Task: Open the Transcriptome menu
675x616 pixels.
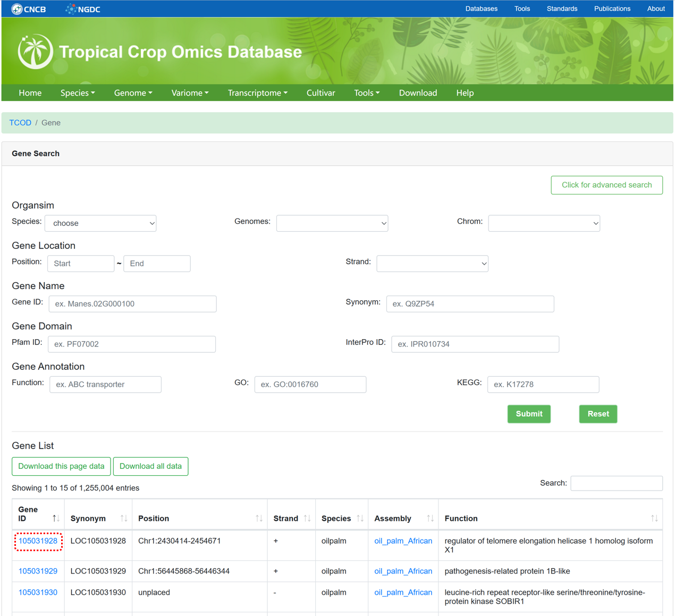Action: 257,93
